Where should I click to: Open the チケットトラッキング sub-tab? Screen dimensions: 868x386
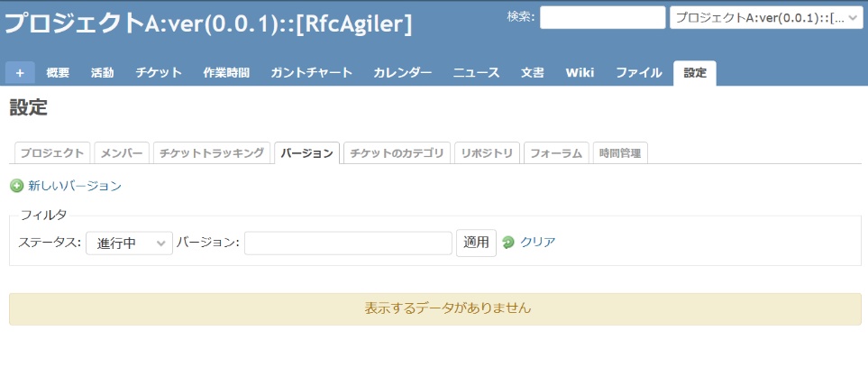coord(212,153)
